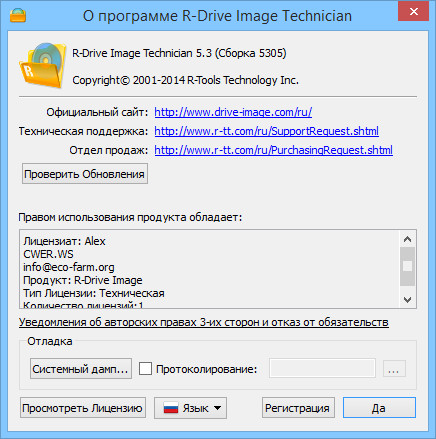Open the Язык language dropdown
The width and height of the screenshot is (436, 439).
(190, 408)
